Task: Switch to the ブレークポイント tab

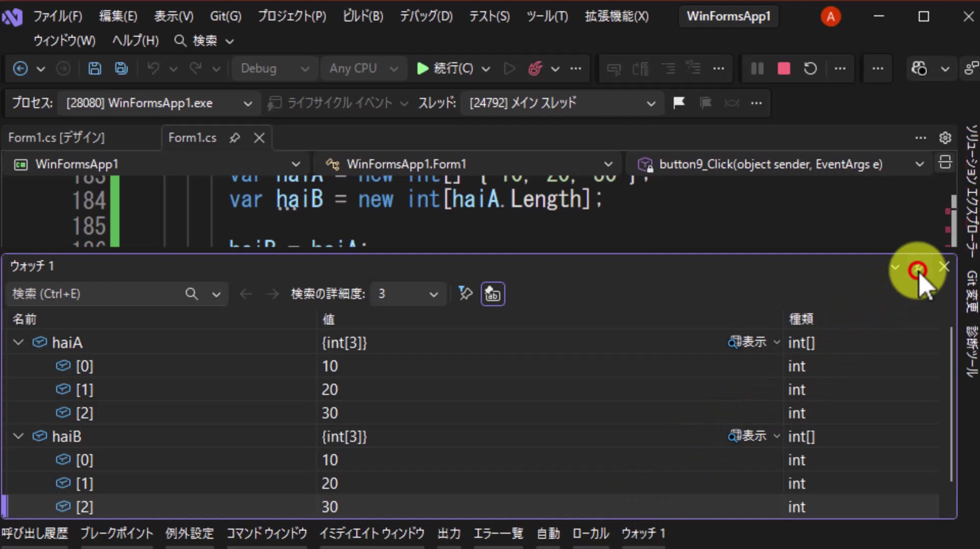Action: 116,534
